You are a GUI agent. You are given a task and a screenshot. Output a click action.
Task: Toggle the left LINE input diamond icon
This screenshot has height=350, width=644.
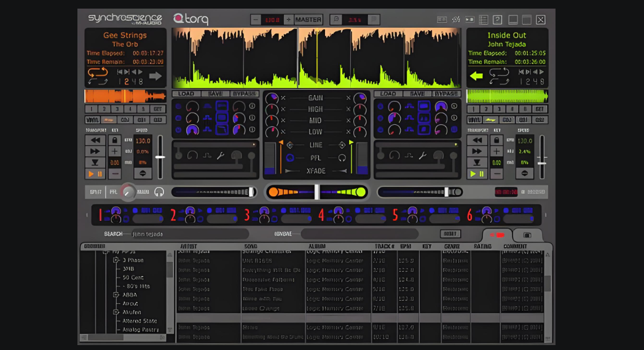click(x=289, y=145)
